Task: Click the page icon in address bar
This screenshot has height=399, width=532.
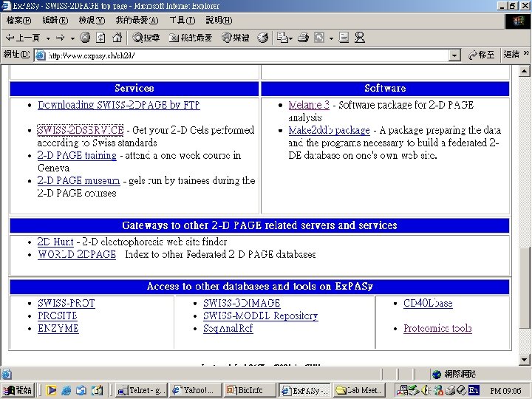Action: [41, 55]
